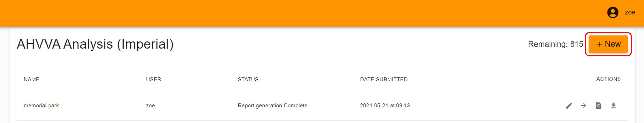The image size is (644, 123).
Task: Open the user account avatar icon
Action: click(x=613, y=12)
